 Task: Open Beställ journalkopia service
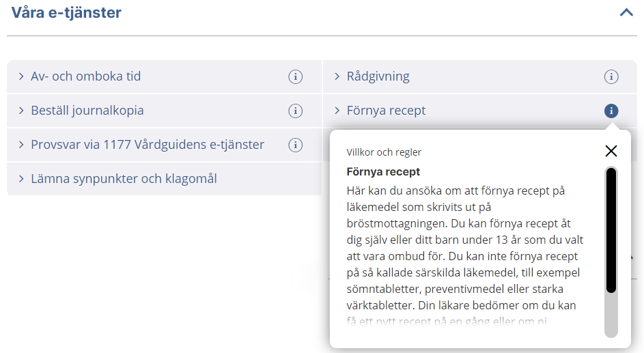(87, 111)
